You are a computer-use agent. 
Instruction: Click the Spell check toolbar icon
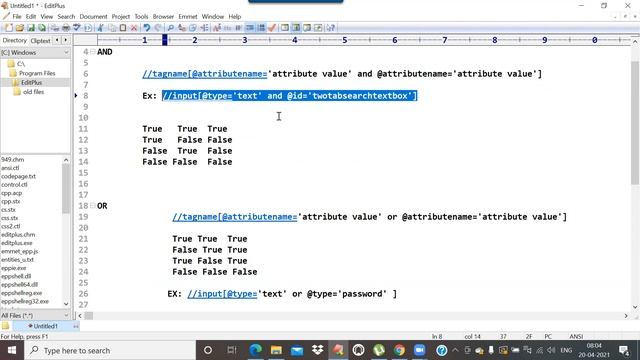click(76, 28)
